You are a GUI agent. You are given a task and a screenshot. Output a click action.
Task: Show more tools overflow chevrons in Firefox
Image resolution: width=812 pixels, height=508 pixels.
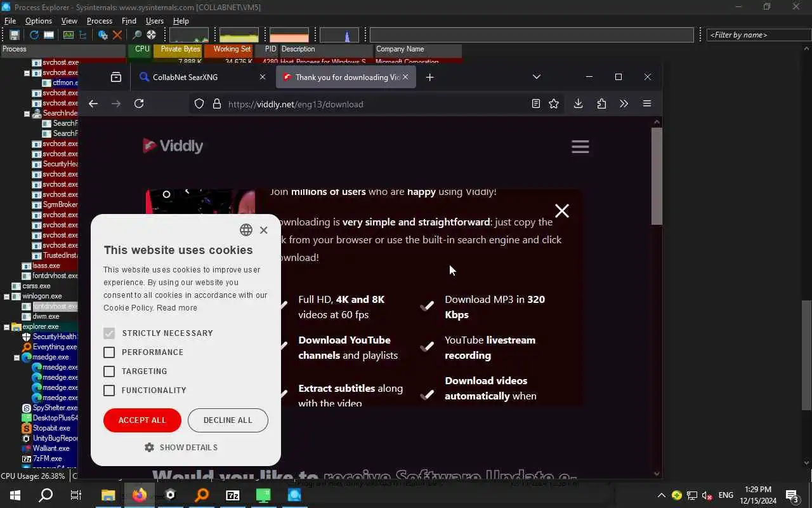(624, 104)
